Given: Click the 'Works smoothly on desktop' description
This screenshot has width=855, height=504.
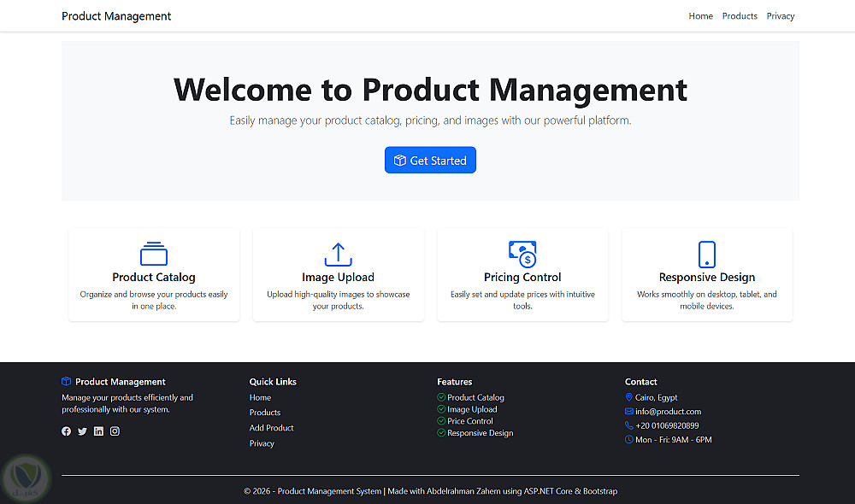Looking at the screenshot, I should tap(707, 300).
